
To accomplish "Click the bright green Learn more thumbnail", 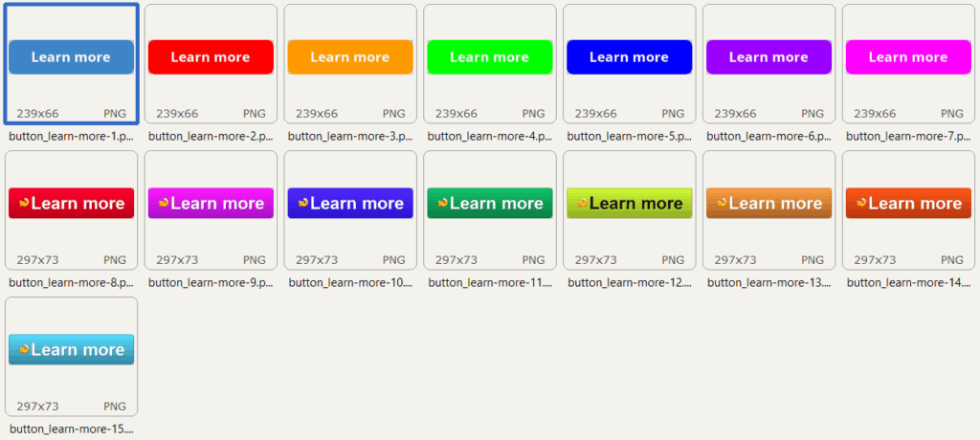I will point(490,57).
